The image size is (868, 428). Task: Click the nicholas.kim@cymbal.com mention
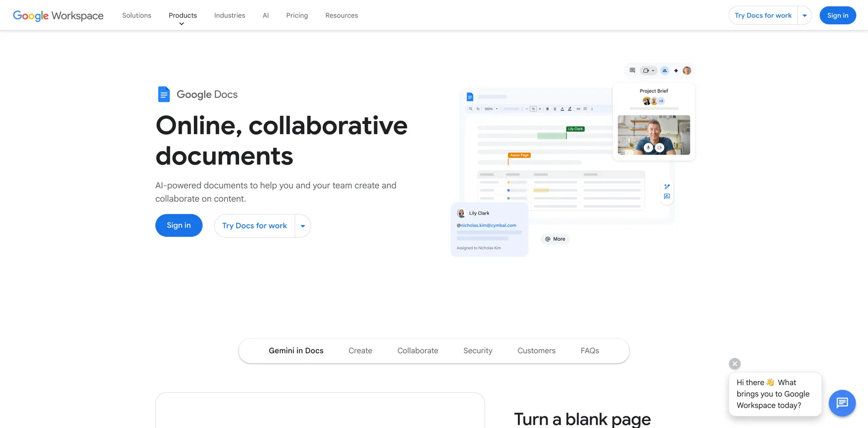click(487, 225)
